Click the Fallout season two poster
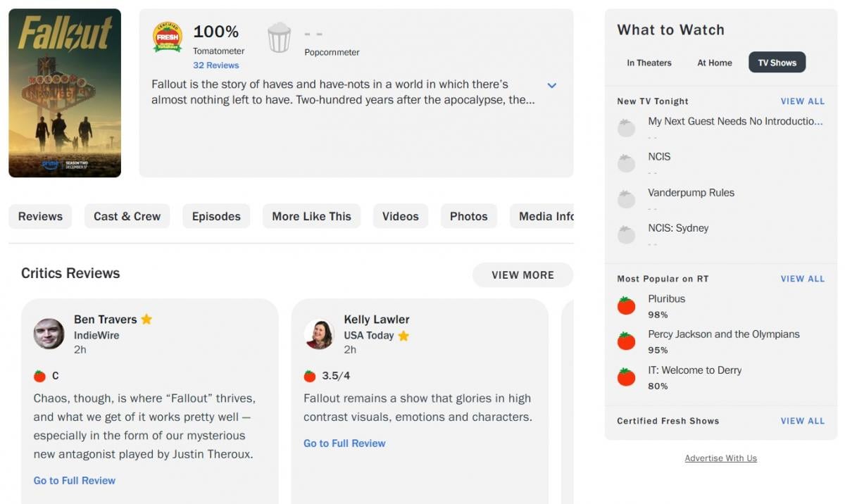The height and width of the screenshot is (504, 845). tap(65, 94)
